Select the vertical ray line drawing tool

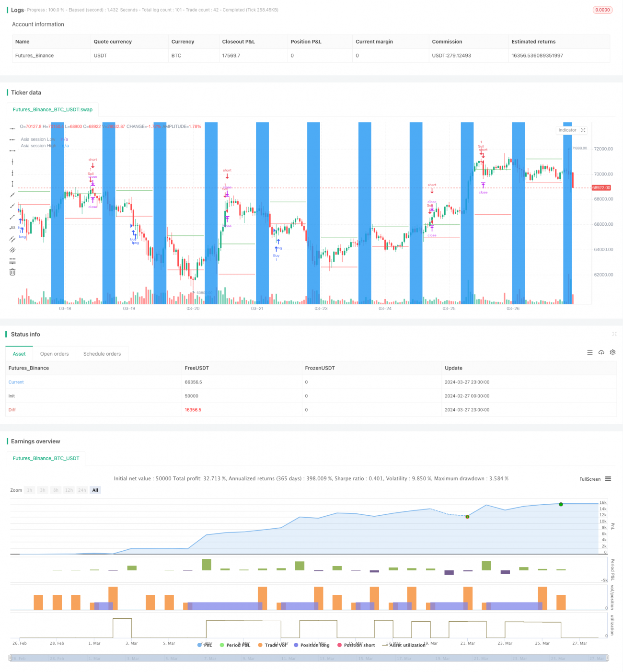click(x=12, y=173)
